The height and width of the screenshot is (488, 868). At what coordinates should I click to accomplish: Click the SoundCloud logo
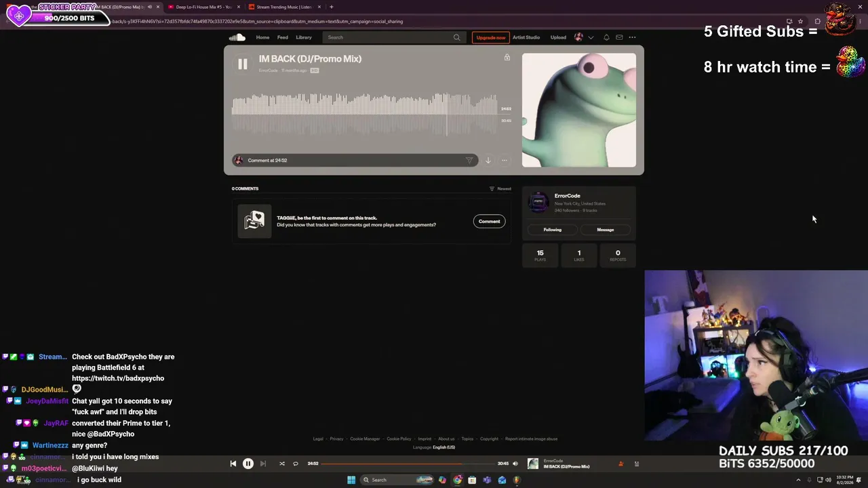tap(237, 37)
